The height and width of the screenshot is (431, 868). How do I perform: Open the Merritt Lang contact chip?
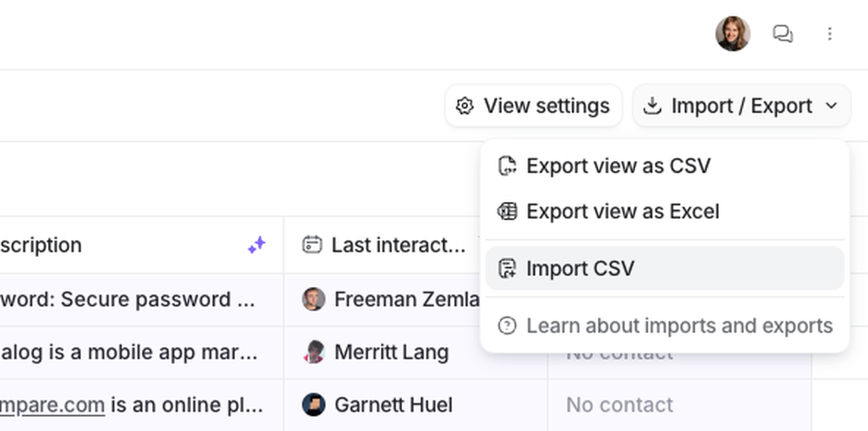pyautogui.click(x=391, y=352)
